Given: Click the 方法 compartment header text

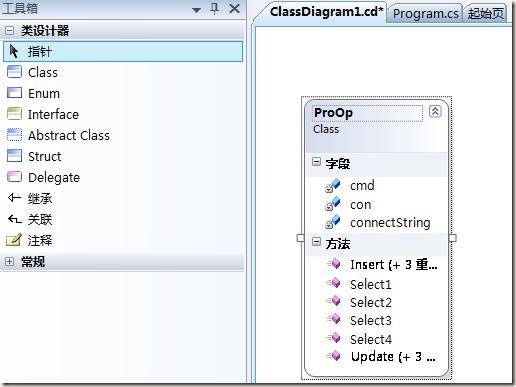Looking at the screenshot, I should click(338, 243).
